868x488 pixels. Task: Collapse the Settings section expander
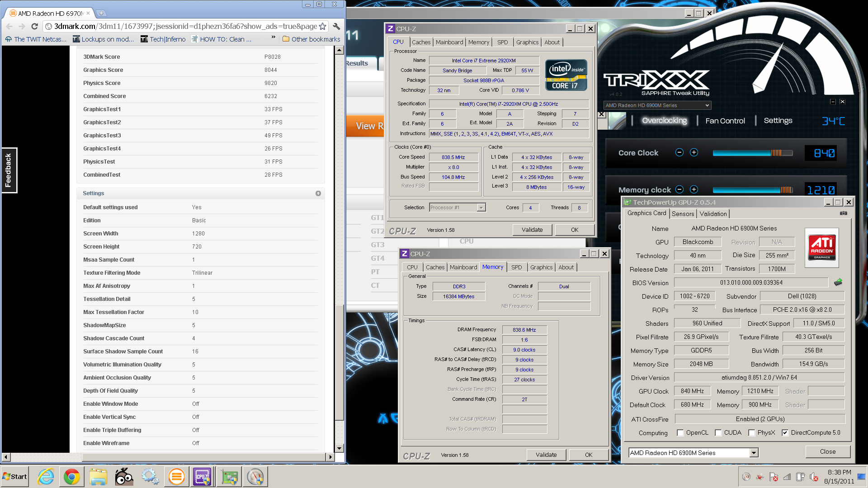318,193
